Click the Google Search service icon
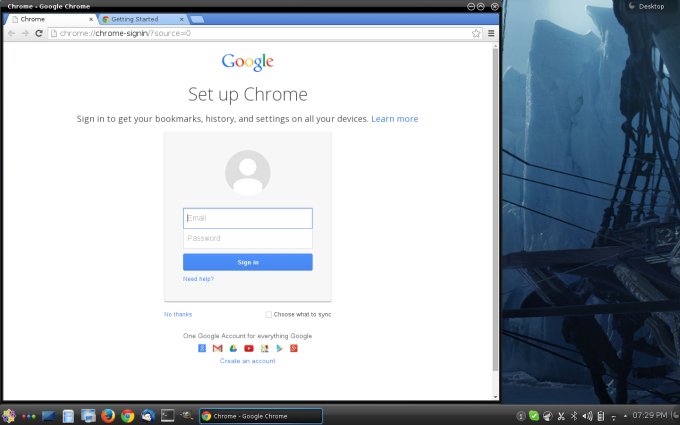 pos(202,348)
